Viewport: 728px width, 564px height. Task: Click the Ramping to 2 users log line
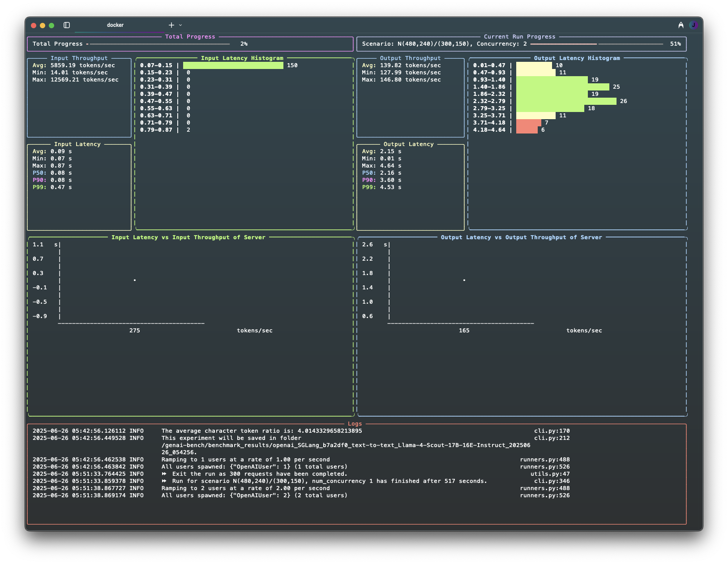coord(246,488)
